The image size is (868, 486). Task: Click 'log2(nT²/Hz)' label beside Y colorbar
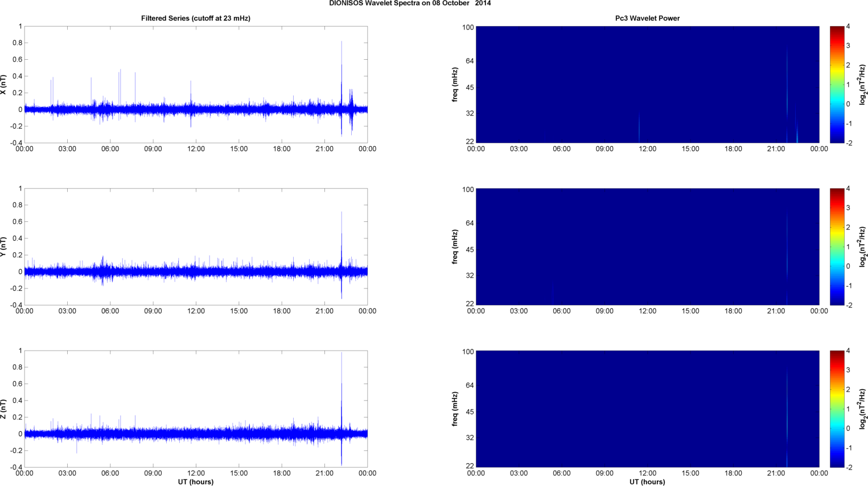point(863,247)
